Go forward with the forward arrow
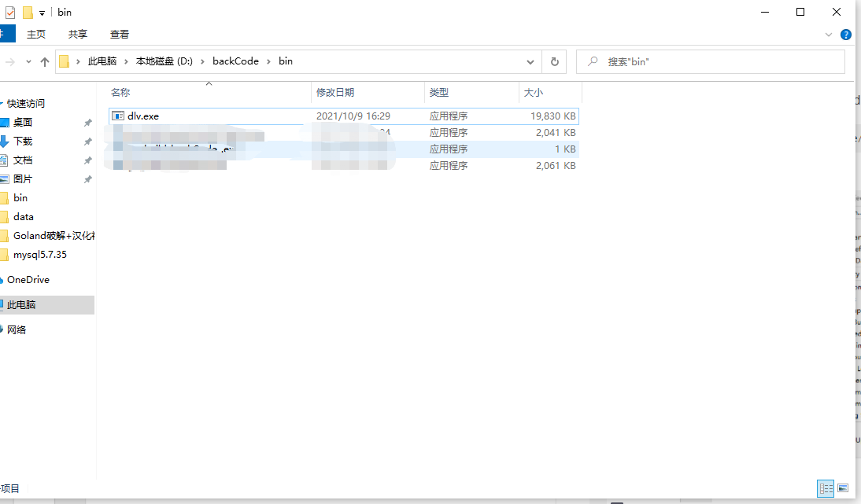861x504 pixels. click(x=10, y=62)
